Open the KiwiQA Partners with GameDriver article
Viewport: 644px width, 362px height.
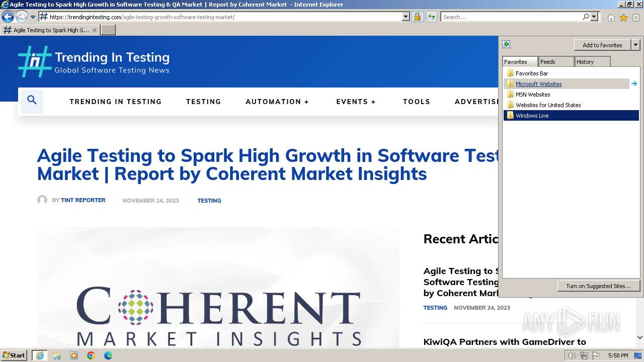505,342
